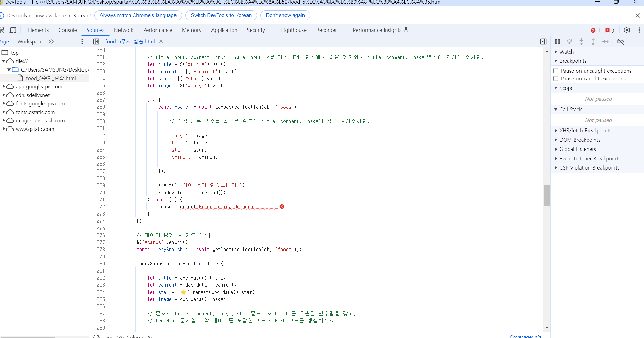Collapse the Scope section
The height and width of the screenshot is (338, 644).
556,88
